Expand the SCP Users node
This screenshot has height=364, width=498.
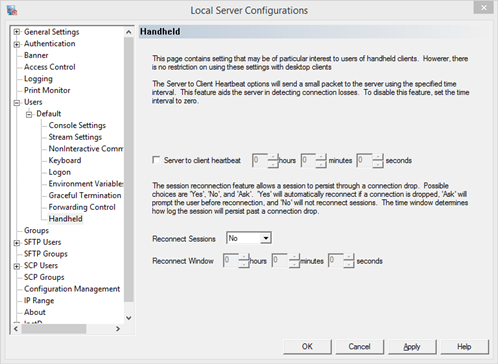(x=16, y=266)
